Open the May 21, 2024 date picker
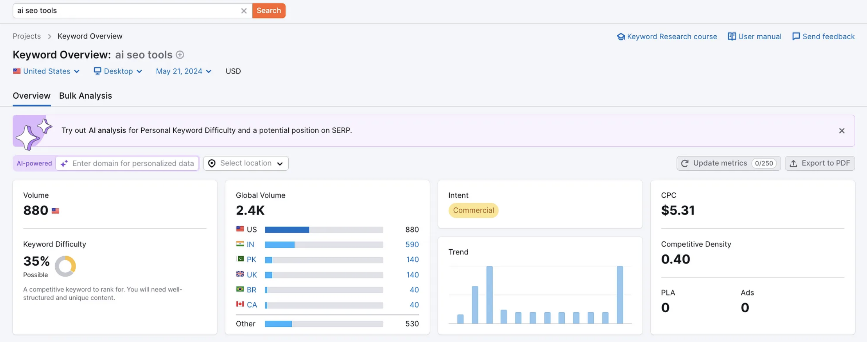Screen dimensions: 868x345 coord(184,71)
